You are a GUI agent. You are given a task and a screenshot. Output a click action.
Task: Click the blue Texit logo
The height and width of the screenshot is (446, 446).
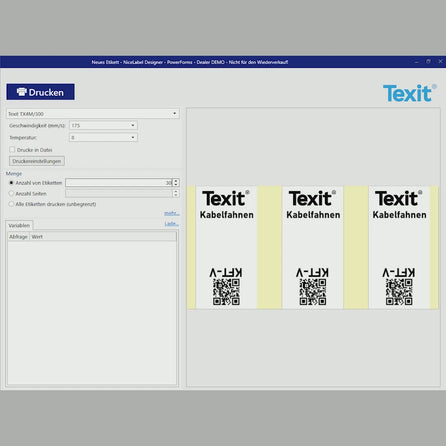410,93
